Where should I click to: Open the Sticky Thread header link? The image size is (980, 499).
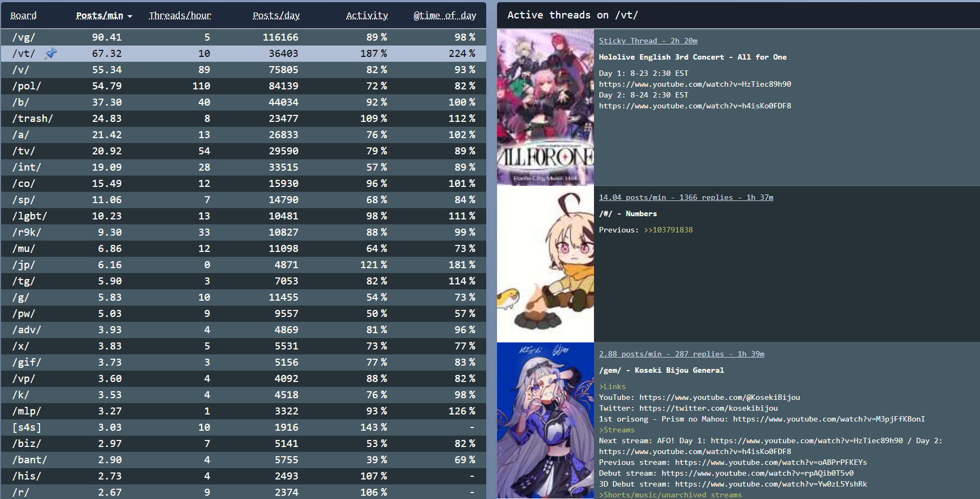(x=648, y=41)
